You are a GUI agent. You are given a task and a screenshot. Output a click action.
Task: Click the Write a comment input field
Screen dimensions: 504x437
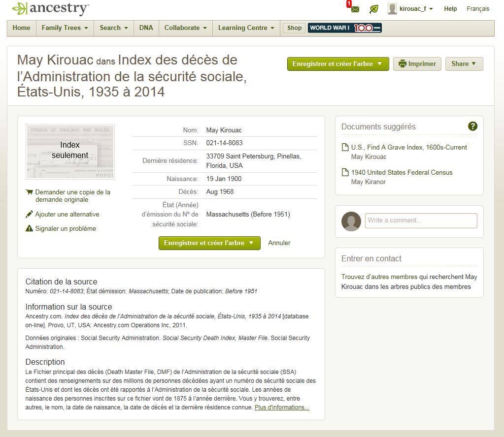coord(421,220)
